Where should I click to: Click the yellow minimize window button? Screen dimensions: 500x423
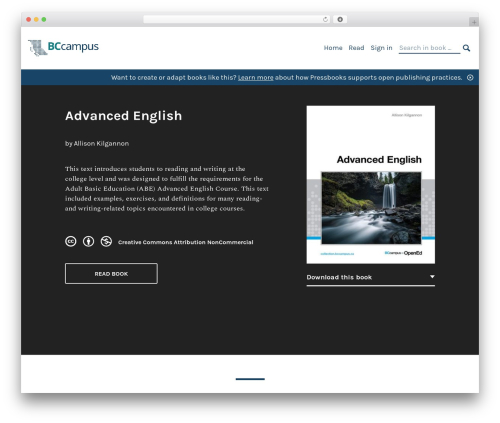tap(36, 20)
